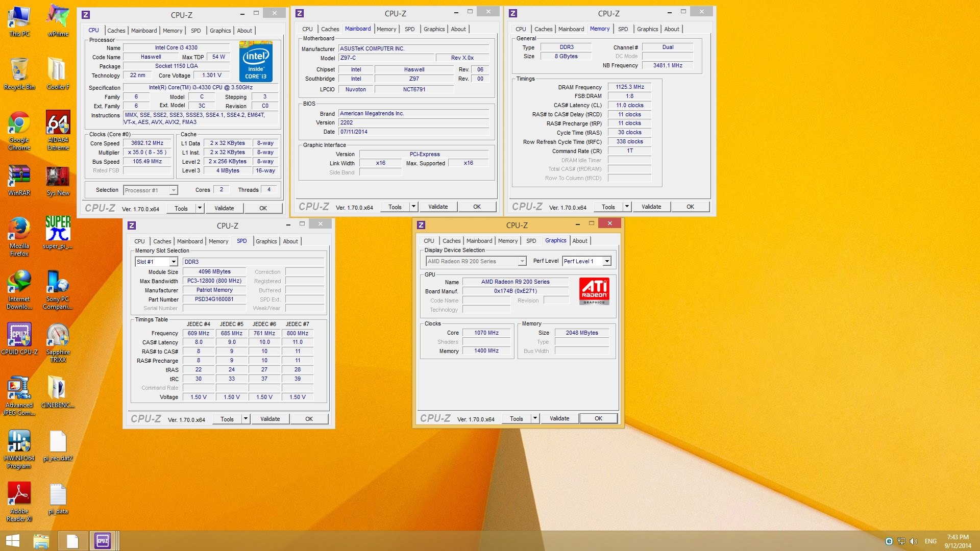Expand Tools dropdown arrow in Mainboard tab window
Viewport: 980px width, 551px height.
(x=413, y=207)
